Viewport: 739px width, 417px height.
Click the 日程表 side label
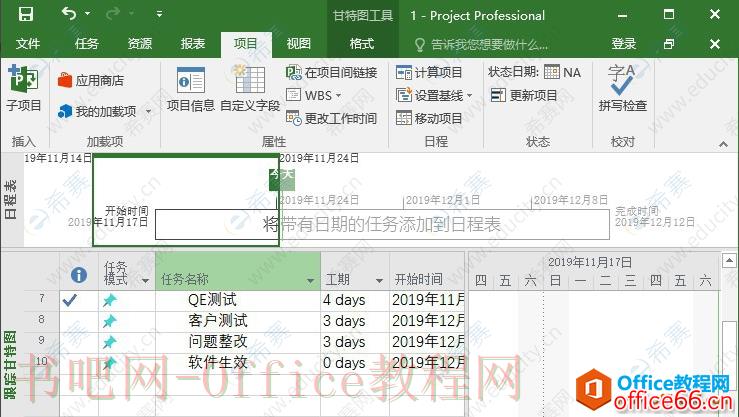tap(10, 199)
